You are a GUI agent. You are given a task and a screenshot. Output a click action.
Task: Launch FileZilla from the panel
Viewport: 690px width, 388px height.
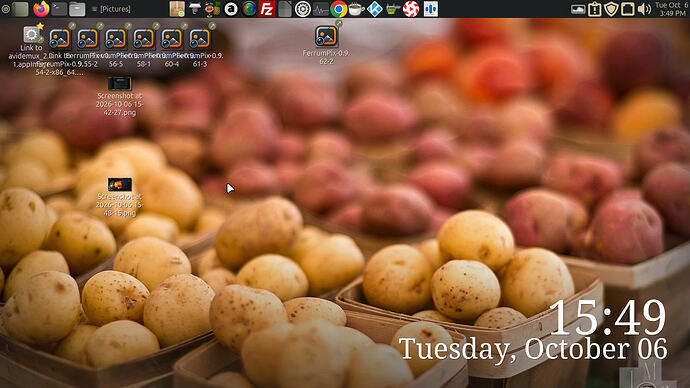point(267,9)
